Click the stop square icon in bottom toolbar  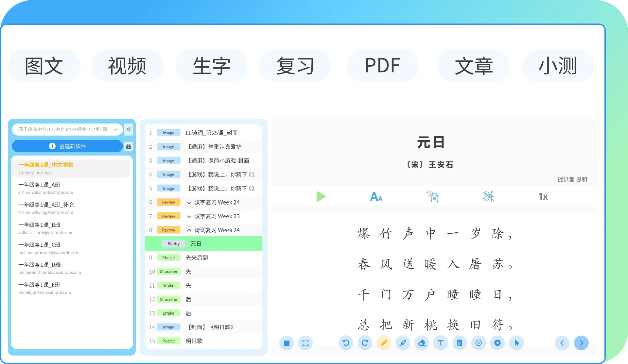[287, 343]
